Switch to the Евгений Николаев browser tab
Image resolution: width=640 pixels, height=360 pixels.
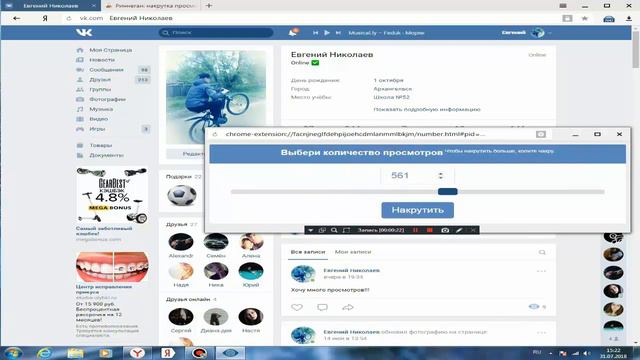pos(51,6)
